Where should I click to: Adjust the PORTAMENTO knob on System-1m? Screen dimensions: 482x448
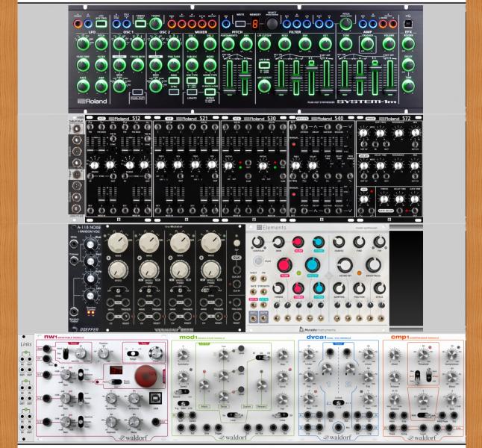228,44
